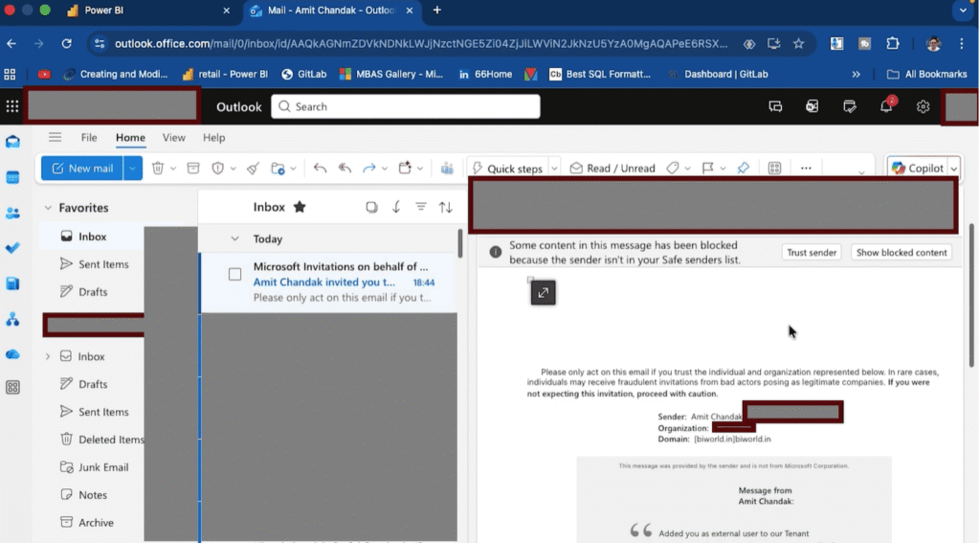The image size is (980, 543).
Task: Click the Delete trash icon in the ribbon
Action: tap(158, 169)
